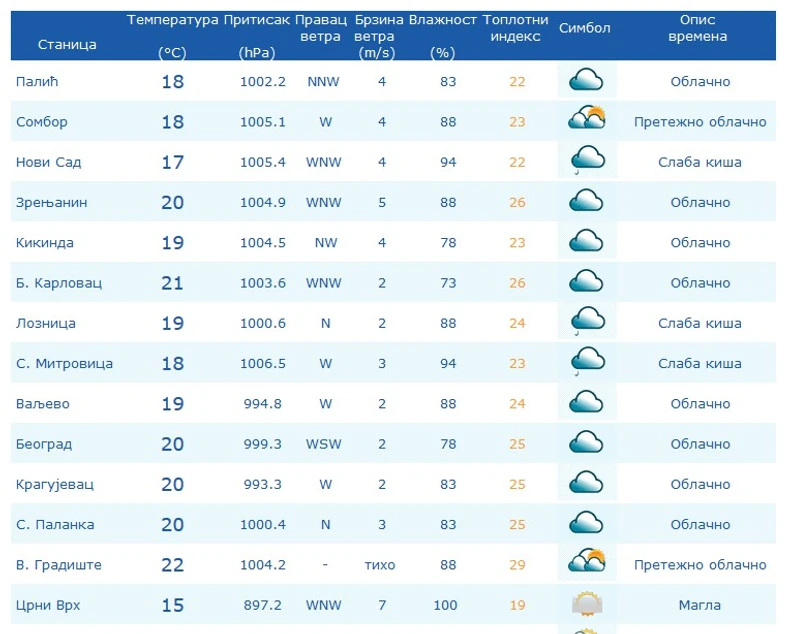
Task: Click the cloud icon for Крагујевац
Action: coord(586,484)
